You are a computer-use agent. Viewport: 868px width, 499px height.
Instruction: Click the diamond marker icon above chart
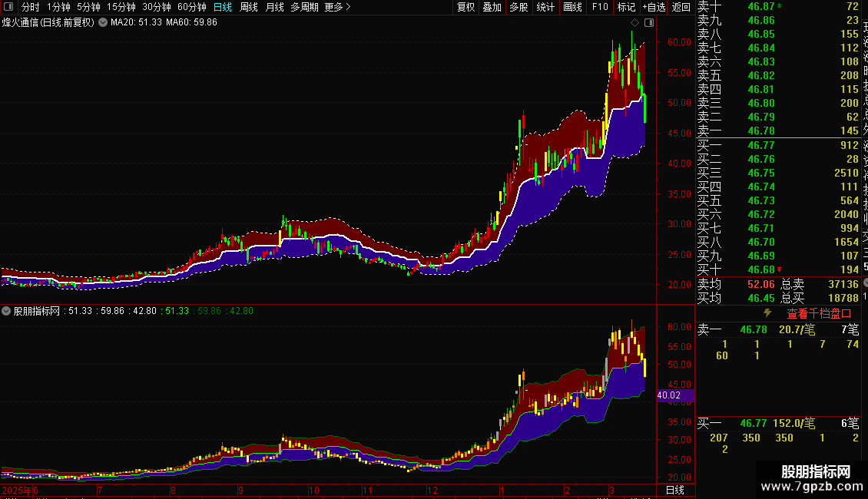pos(635,23)
